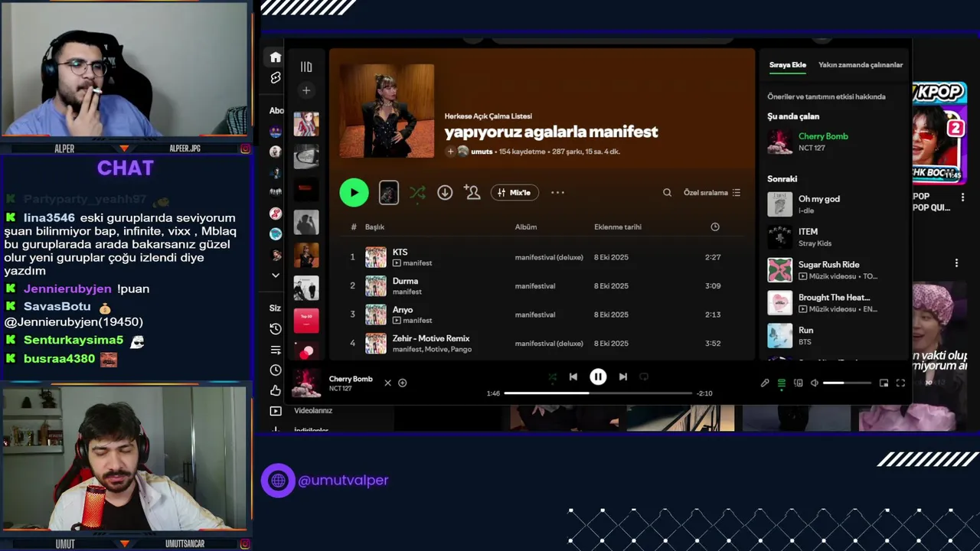Toggle the queue panel with green queue icon
Viewport: 980px width, 551px height.
(x=782, y=383)
